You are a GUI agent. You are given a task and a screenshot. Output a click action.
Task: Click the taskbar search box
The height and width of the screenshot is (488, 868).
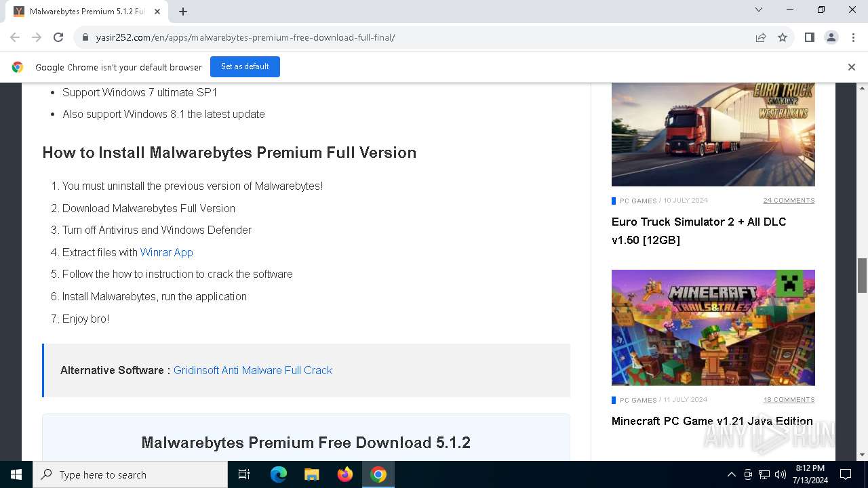(x=130, y=474)
